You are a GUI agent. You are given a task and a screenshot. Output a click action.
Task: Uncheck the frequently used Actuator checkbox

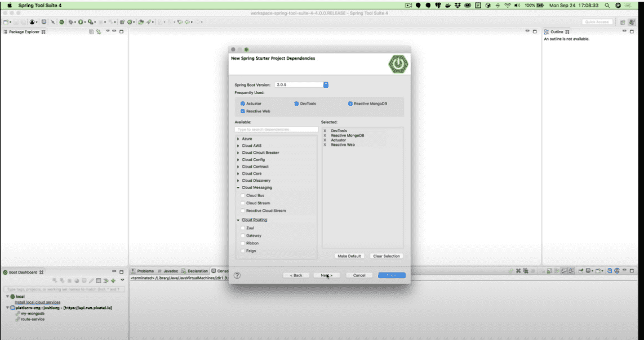243,104
